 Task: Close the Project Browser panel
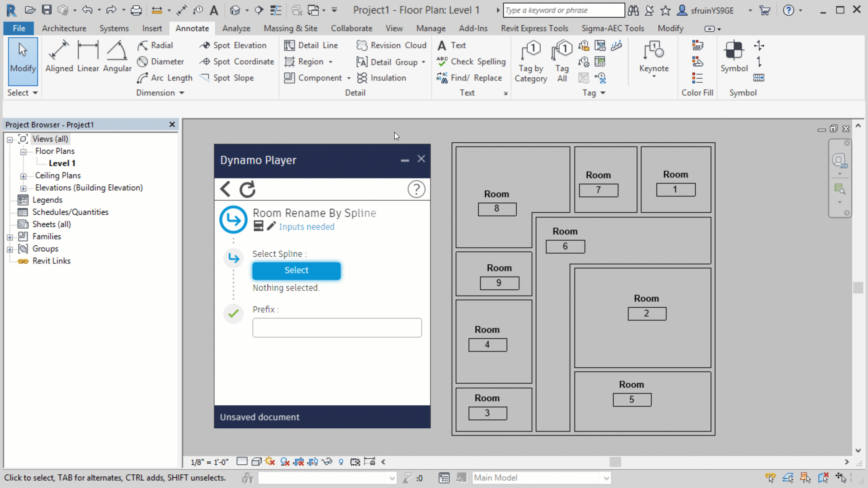172,124
